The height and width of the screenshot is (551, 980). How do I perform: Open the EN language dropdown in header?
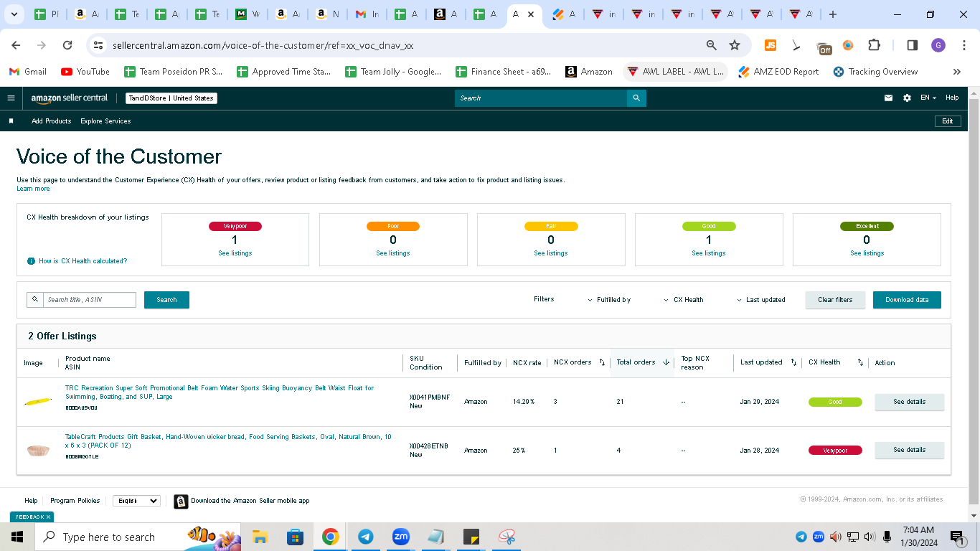(x=928, y=98)
